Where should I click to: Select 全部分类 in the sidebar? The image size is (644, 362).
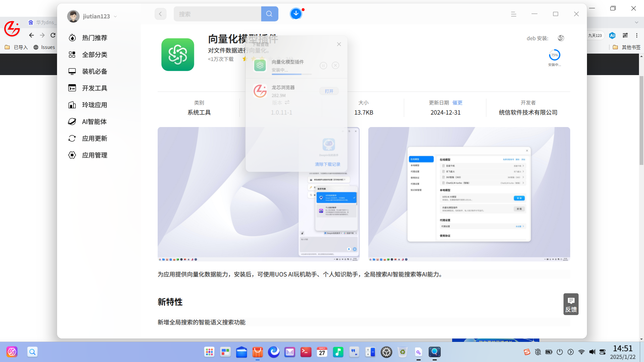tap(94, 55)
